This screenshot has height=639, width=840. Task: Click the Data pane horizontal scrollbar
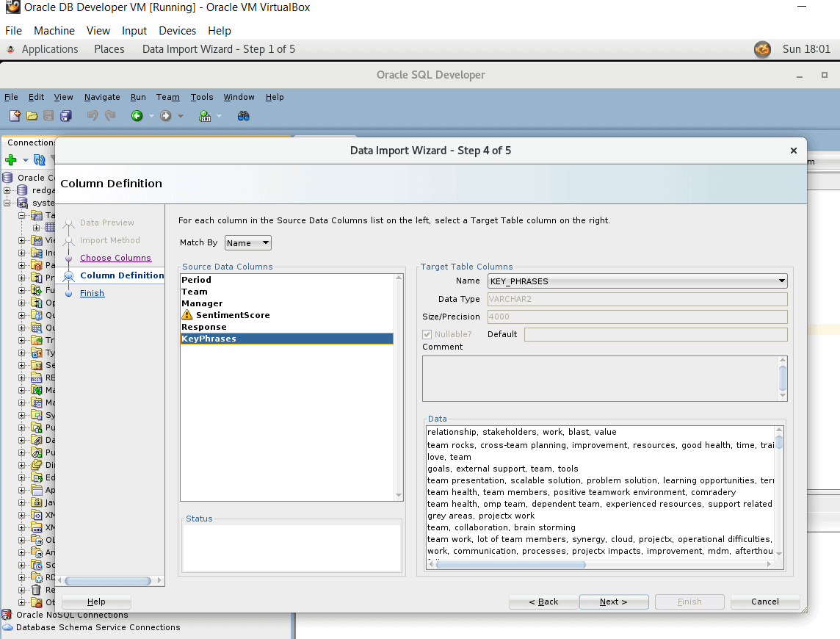(599, 565)
